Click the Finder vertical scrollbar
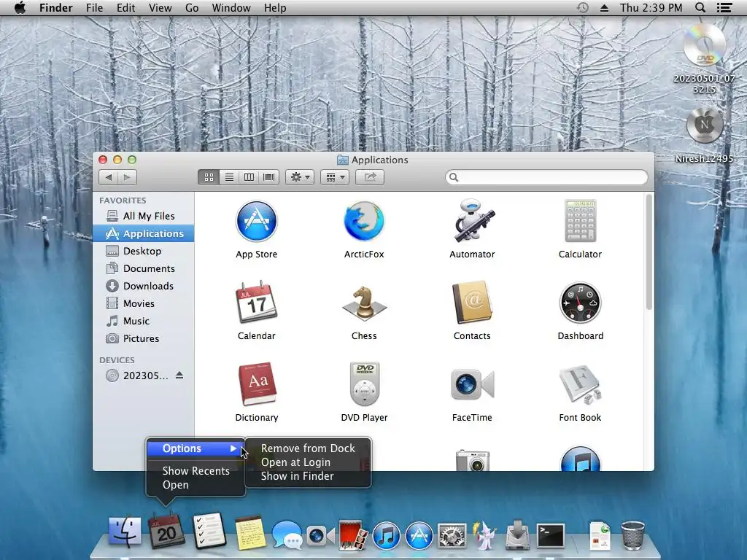 click(x=649, y=252)
